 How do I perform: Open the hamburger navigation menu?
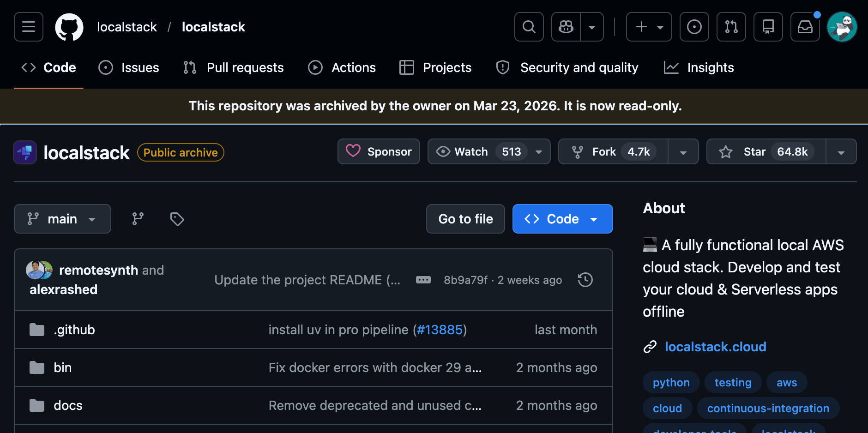pyautogui.click(x=29, y=27)
